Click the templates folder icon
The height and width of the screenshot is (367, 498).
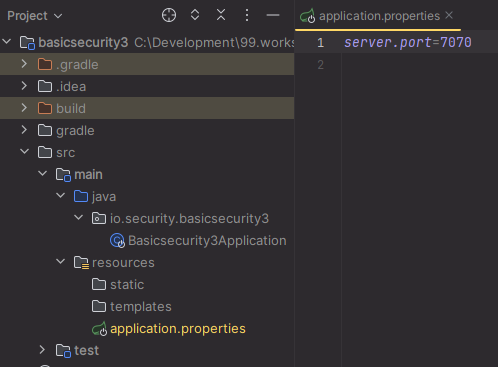99,306
